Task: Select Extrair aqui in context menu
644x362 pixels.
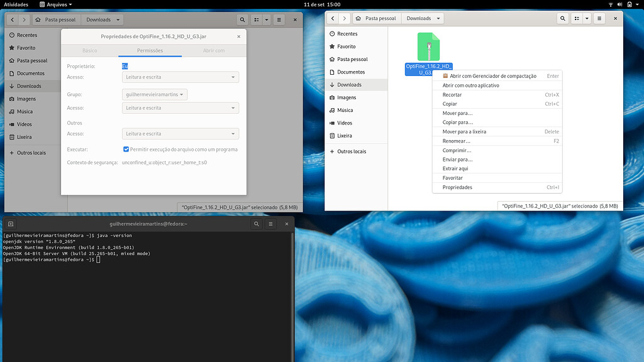Action: pos(497,168)
